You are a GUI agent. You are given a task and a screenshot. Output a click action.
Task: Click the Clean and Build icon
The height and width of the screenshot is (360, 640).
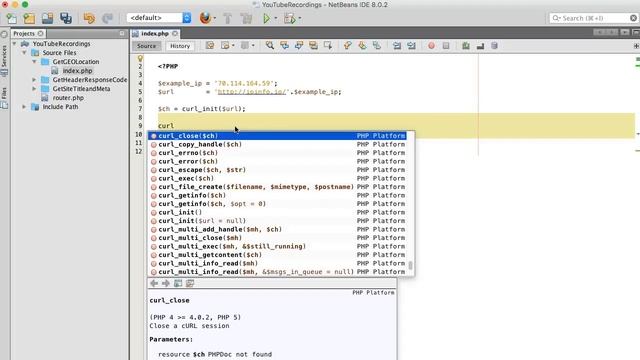pyautogui.click(x=246, y=18)
